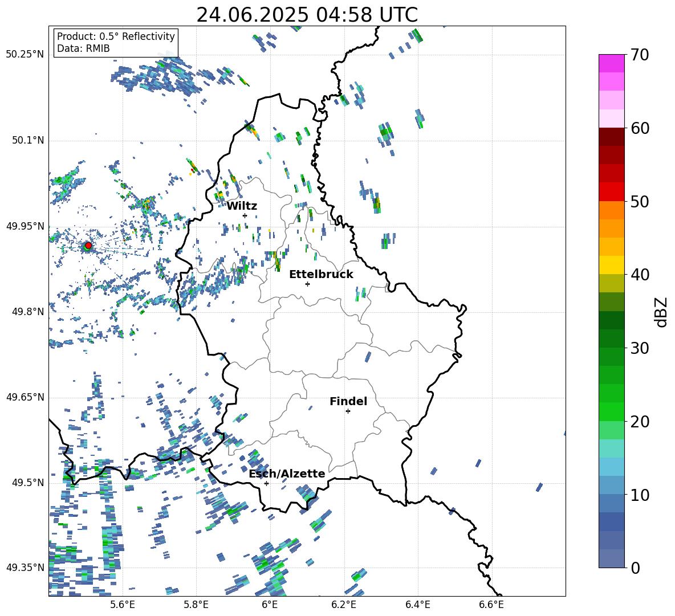
Task: Click the 50.25°N latitude label
Action: (25, 55)
